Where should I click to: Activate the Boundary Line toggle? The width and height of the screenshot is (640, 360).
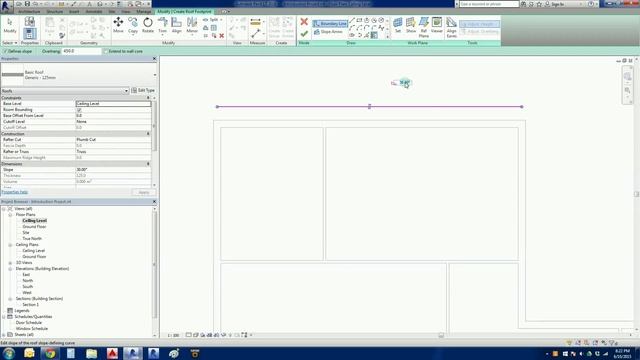(330, 24)
